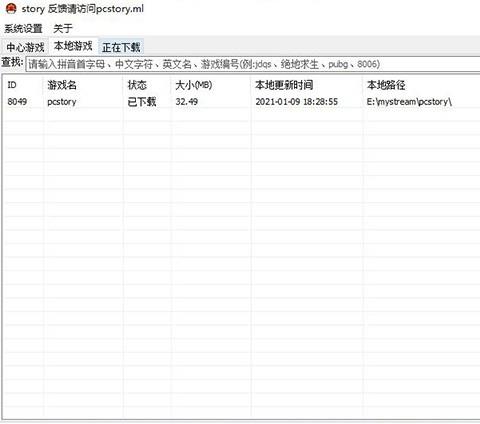This screenshot has width=480, height=424.
Task: Click the 32.49 size cell
Action: [187, 102]
